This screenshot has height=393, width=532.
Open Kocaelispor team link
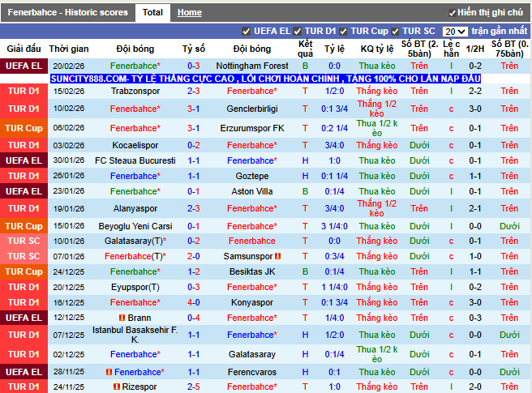[x=135, y=145]
